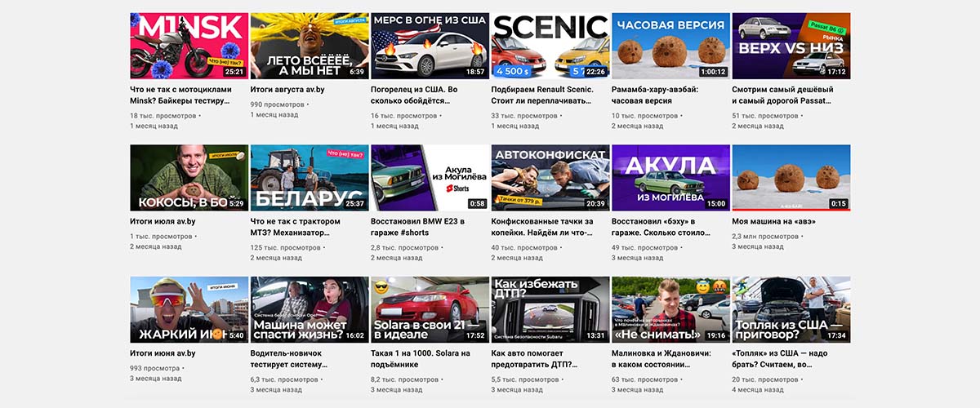
Task: Open the Minsk motorcycles video thumbnail
Action: pos(189,46)
